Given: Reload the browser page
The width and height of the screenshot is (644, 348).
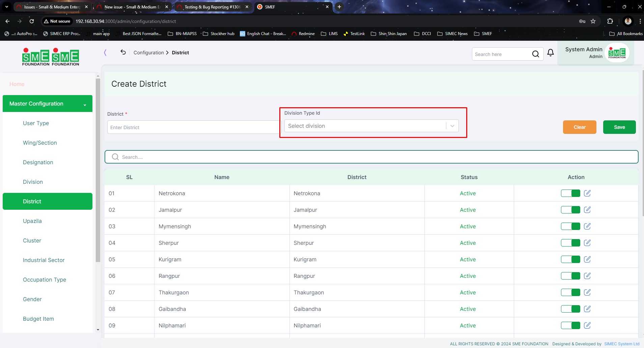Looking at the screenshot, I should pos(32,21).
